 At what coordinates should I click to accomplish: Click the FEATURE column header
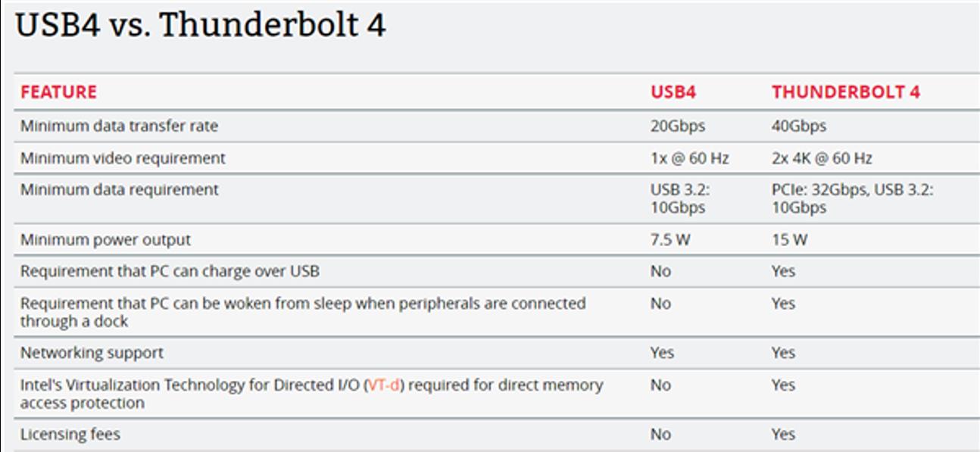[x=58, y=92]
